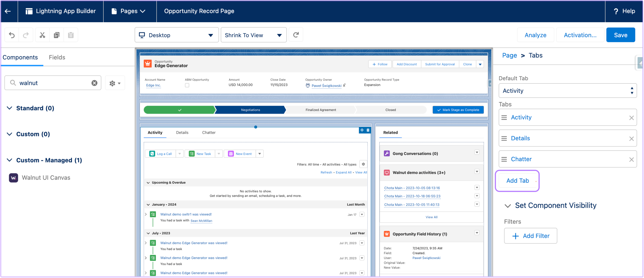Click the Walnut UI Canvas logo icon
The image size is (644, 278).
pyautogui.click(x=14, y=178)
